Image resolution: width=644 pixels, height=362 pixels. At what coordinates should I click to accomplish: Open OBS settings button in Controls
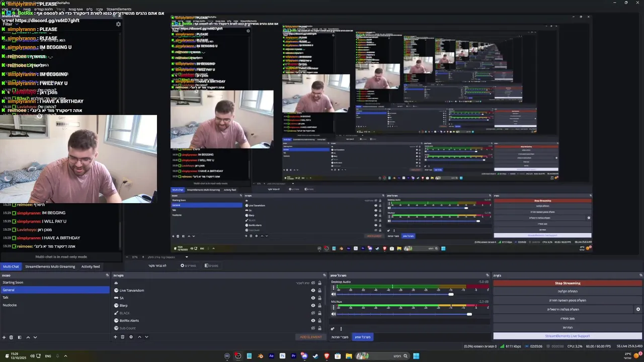tap(568, 327)
